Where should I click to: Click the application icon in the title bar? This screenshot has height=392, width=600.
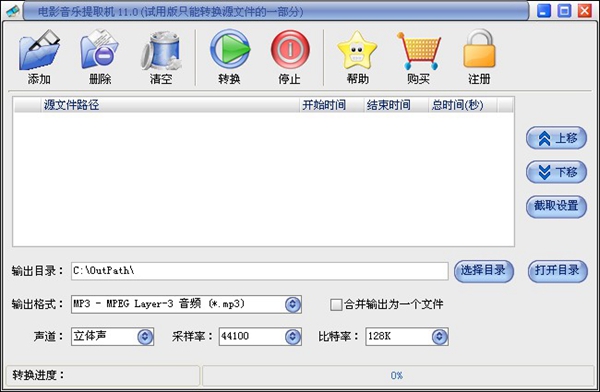click(13, 11)
